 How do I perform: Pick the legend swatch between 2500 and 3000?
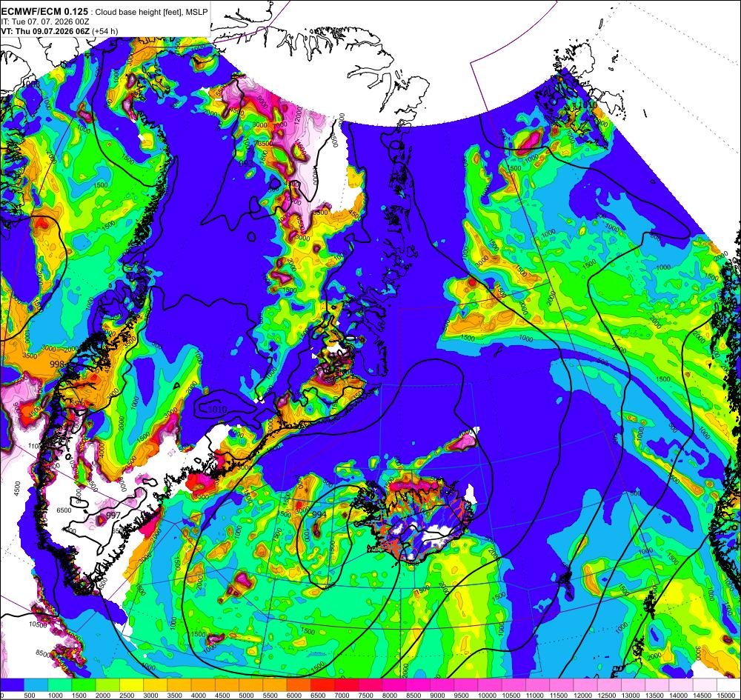click(x=131, y=684)
